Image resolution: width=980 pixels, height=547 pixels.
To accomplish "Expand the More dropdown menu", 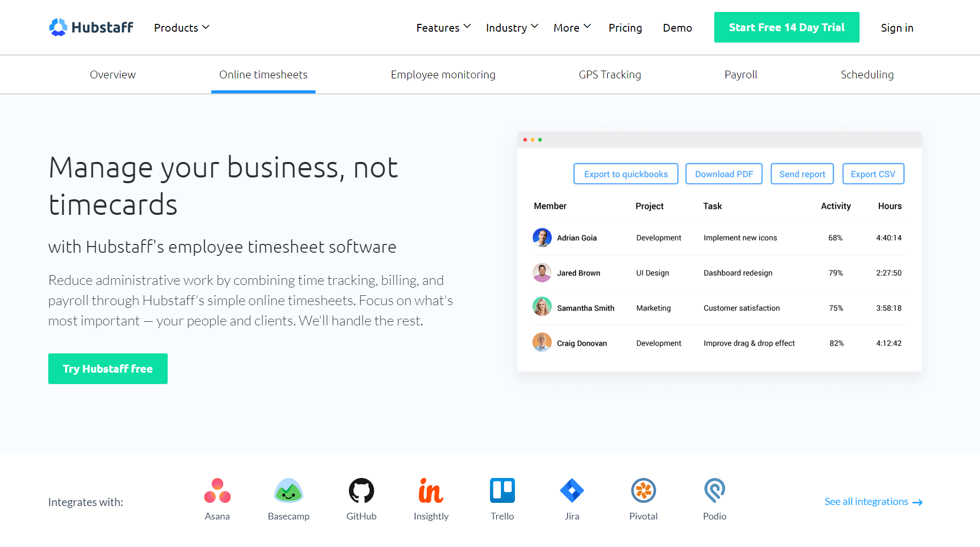I will pos(572,28).
